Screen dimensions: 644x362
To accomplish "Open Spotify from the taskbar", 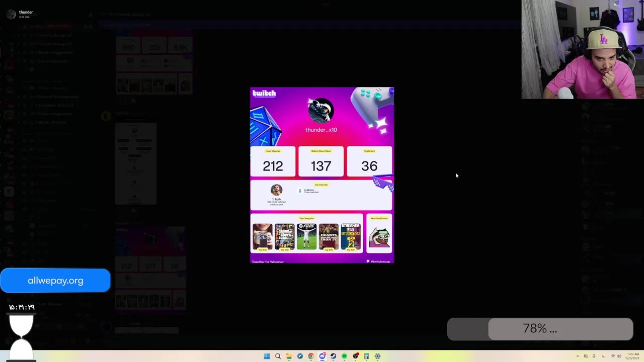I will tap(344, 356).
